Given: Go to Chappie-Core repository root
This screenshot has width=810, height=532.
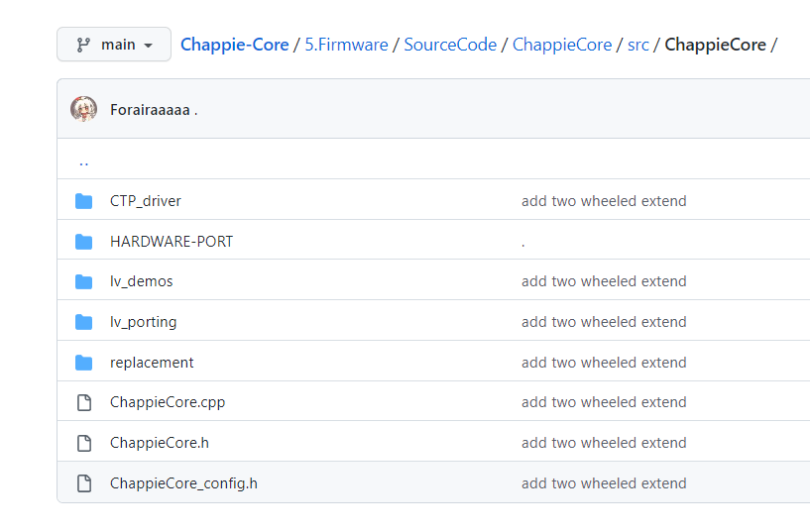Looking at the screenshot, I should click(235, 45).
